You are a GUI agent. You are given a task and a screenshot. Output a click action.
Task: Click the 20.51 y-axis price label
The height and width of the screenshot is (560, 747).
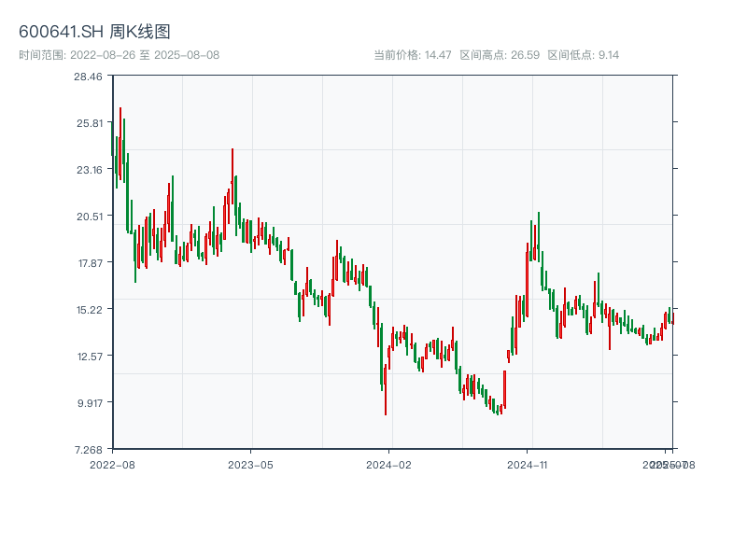[x=90, y=217]
